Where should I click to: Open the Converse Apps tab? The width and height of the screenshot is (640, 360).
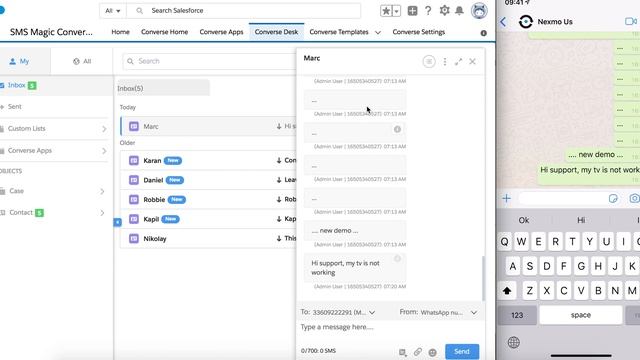(221, 32)
